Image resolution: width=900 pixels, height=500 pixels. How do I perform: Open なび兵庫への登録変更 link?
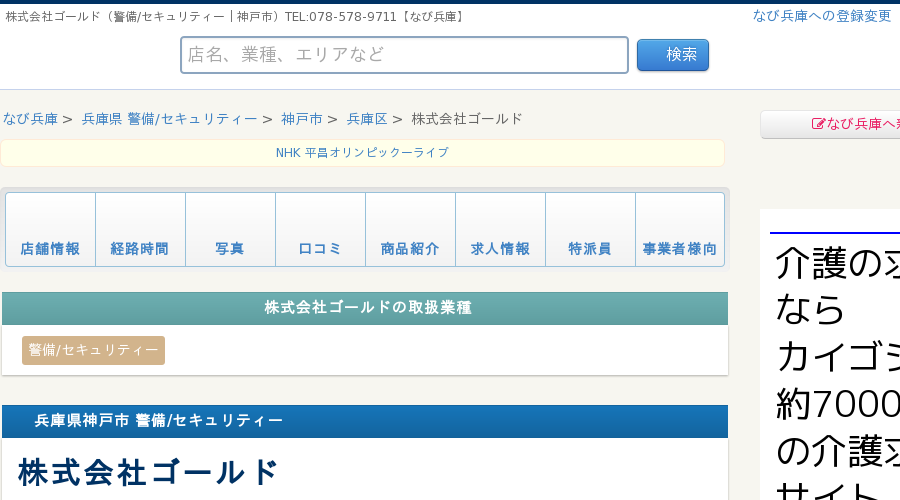click(x=822, y=16)
